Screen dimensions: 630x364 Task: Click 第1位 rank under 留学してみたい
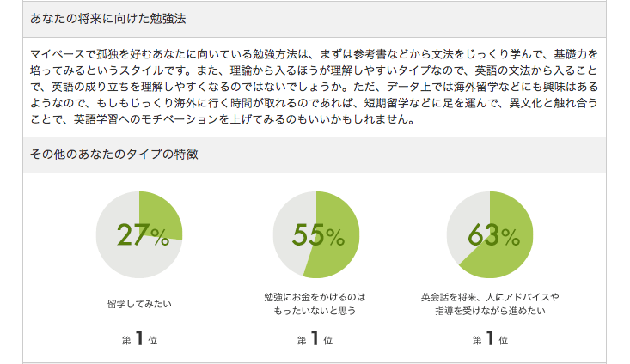click(139, 338)
